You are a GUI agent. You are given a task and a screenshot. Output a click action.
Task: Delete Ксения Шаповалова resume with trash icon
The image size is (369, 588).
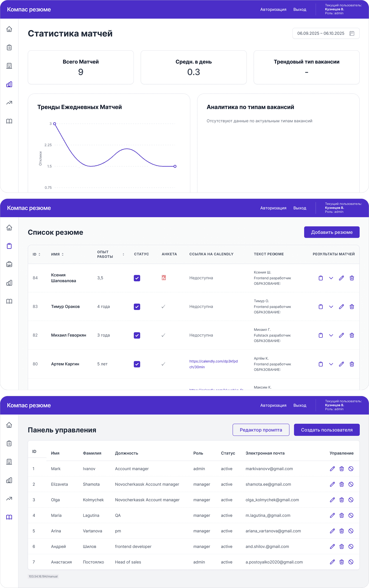coord(352,278)
